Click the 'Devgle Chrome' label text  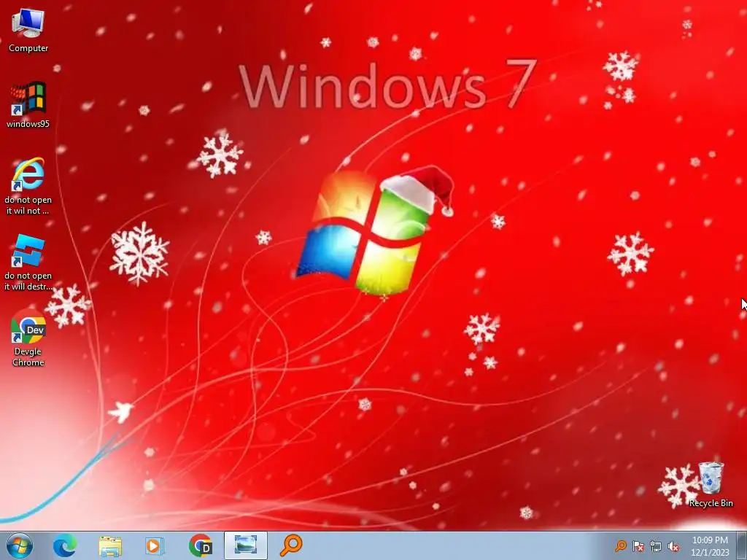(28, 357)
